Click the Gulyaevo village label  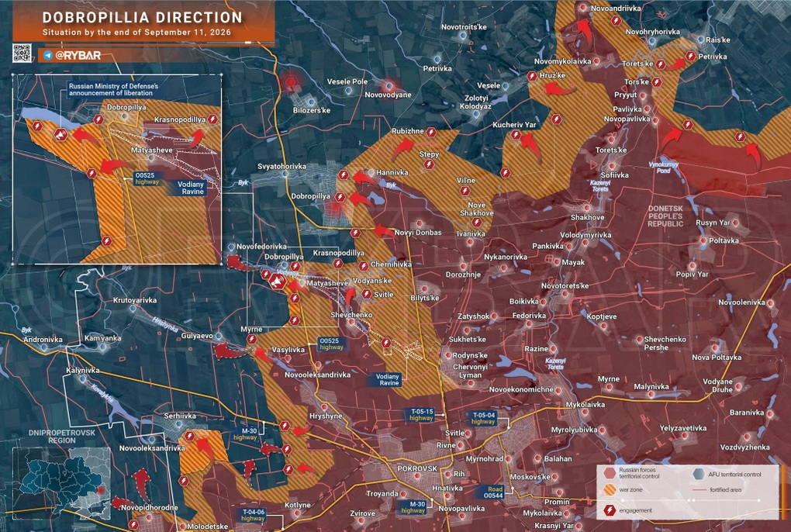click(197, 335)
